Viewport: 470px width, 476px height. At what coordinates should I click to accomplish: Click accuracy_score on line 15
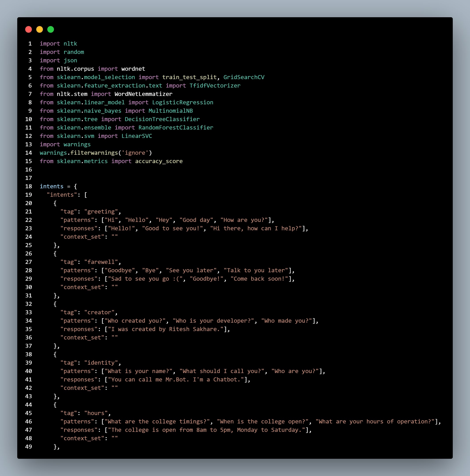pyautogui.click(x=159, y=161)
